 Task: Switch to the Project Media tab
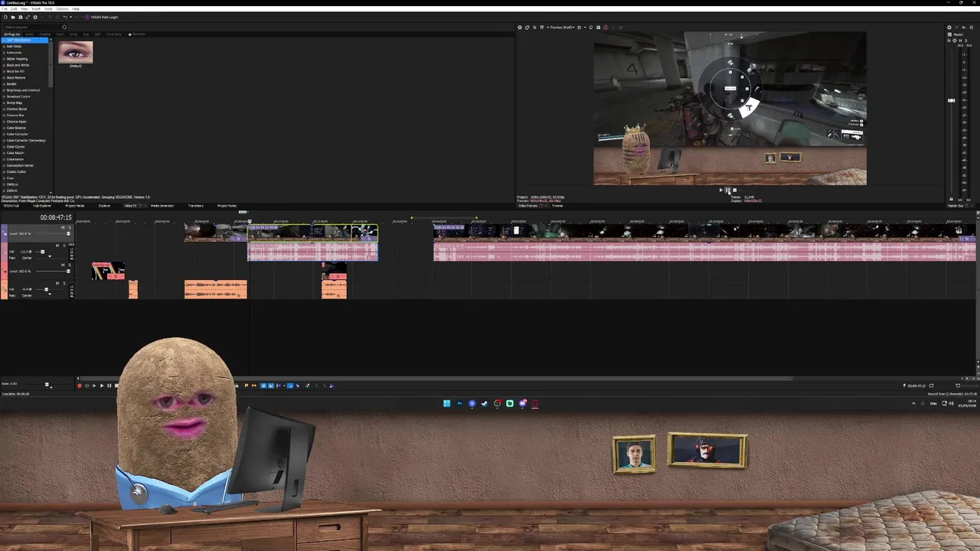[75, 206]
